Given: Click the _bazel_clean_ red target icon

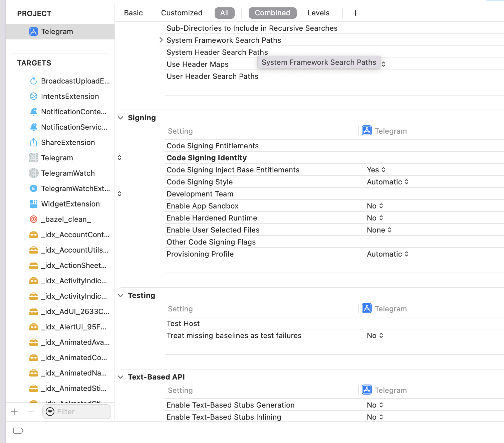Looking at the screenshot, I should click(x=33, y=219).
